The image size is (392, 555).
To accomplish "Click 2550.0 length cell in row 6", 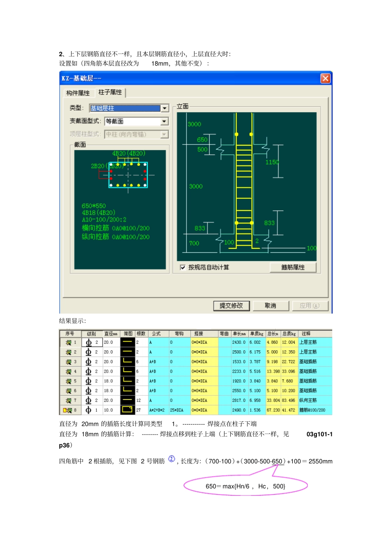I will 239,391.
